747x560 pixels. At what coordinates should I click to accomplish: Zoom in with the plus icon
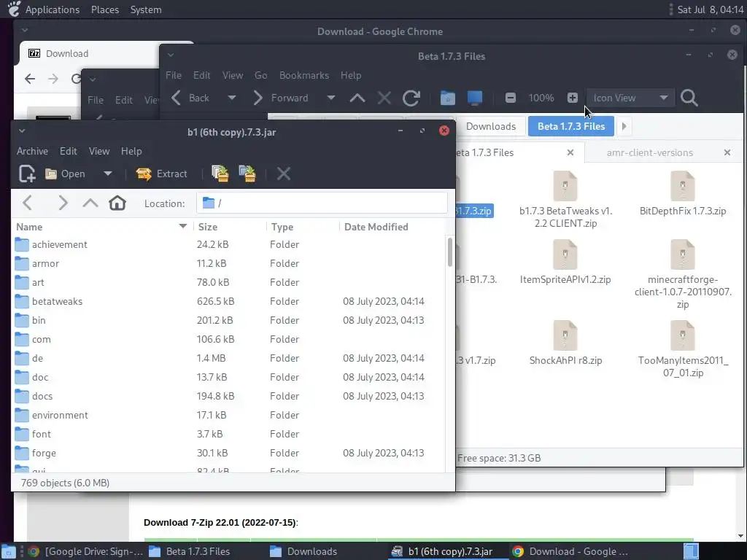(573, 98)
